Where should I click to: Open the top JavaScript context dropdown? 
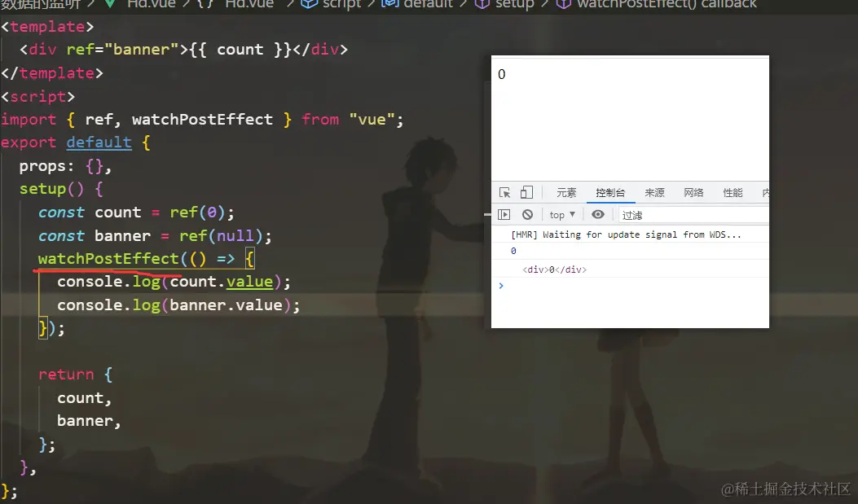[562, 215]
